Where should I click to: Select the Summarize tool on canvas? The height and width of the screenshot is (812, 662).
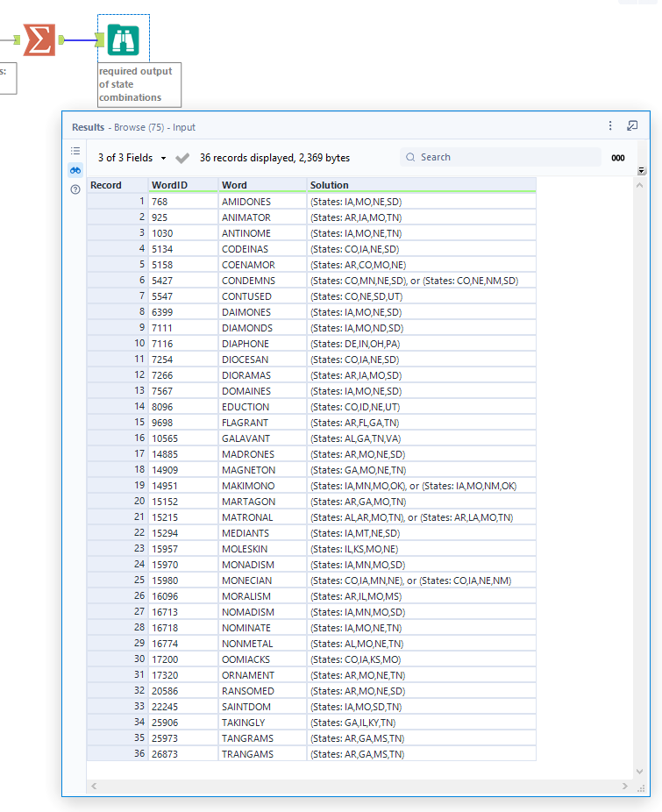pyautogui.click(x=39, y=39)
